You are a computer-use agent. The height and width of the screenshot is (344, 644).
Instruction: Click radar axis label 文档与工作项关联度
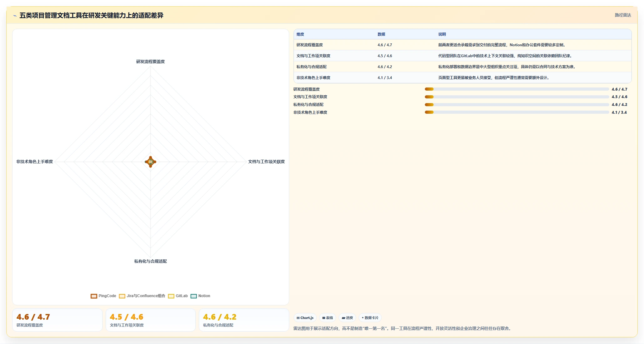click(x=266, y=162)
